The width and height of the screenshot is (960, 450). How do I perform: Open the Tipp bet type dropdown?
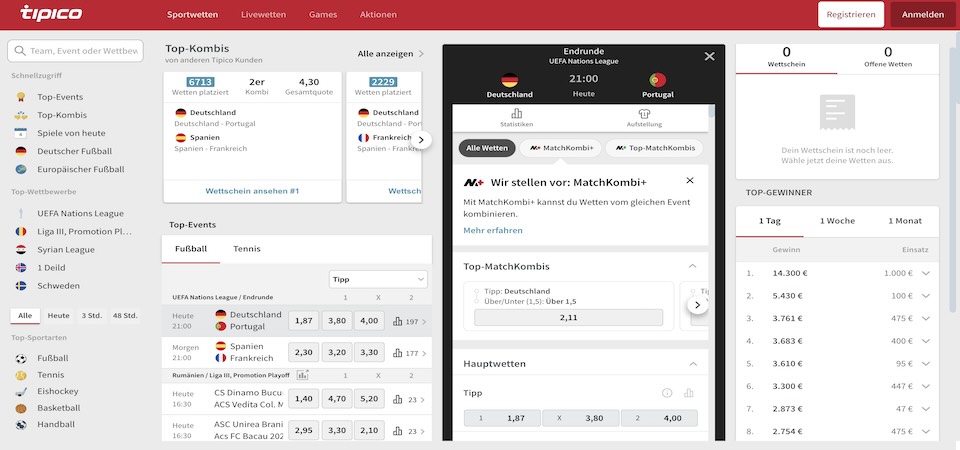(378, 279)
